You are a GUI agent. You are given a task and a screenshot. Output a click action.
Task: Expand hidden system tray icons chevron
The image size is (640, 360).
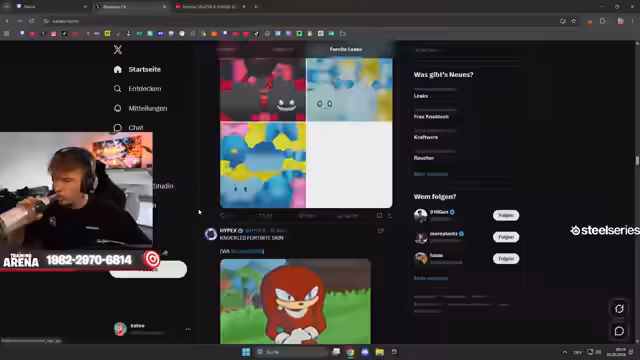point(565,352)
